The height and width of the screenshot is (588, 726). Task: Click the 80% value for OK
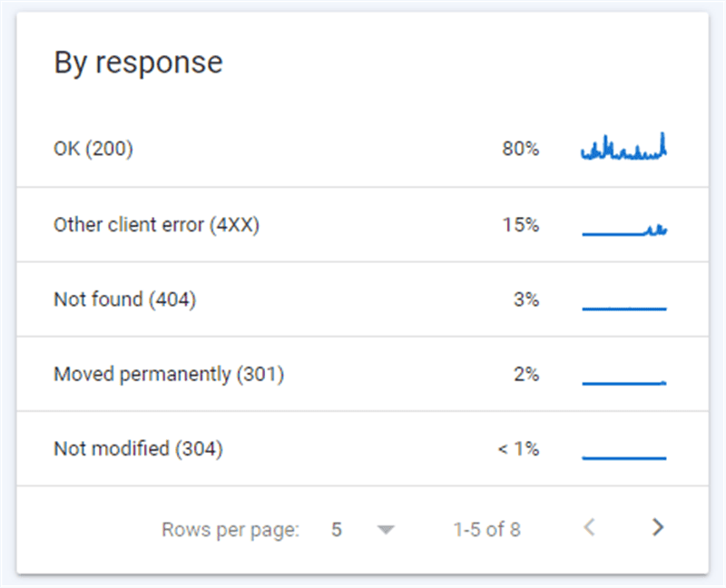click(x=520, y=150)
